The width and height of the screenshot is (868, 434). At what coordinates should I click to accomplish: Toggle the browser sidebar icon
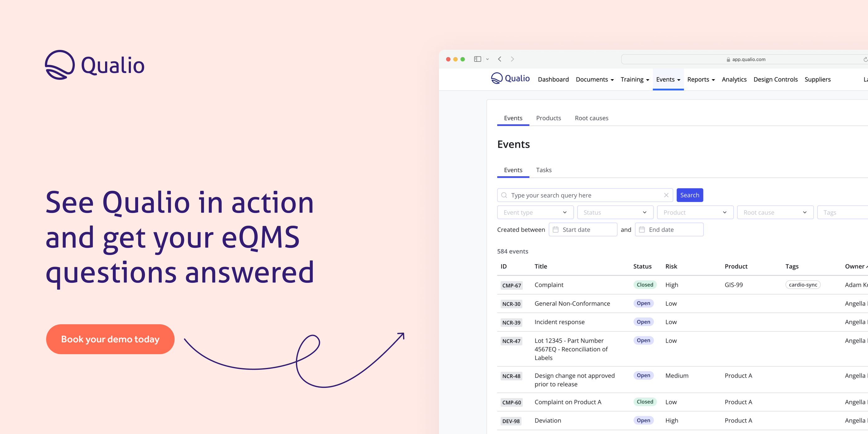[x=477, y=59]
